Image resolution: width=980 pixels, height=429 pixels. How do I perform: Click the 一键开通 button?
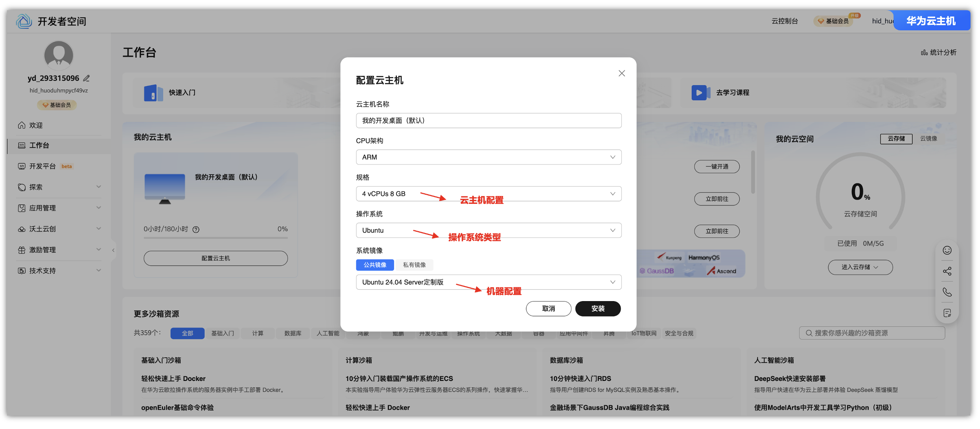(717, 166)
